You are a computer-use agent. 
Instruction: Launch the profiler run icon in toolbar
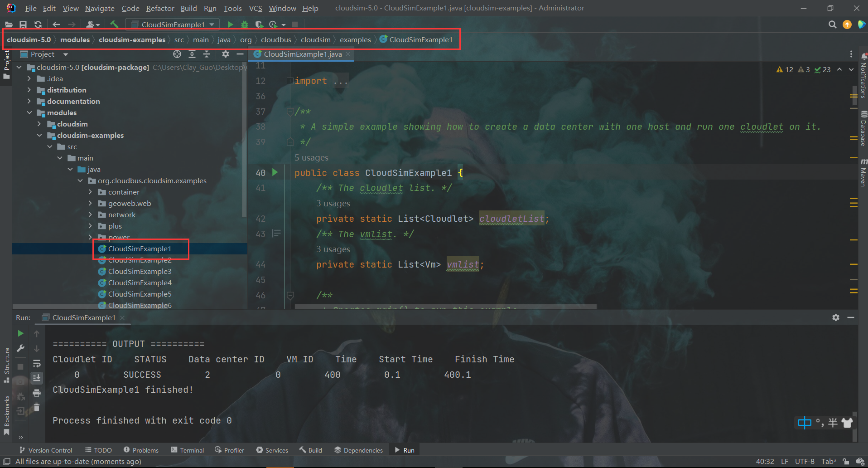tap(273, 24)
